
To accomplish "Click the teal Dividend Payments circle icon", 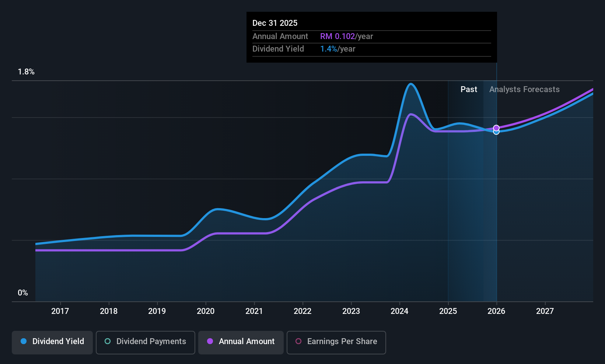I will point(108,341).
